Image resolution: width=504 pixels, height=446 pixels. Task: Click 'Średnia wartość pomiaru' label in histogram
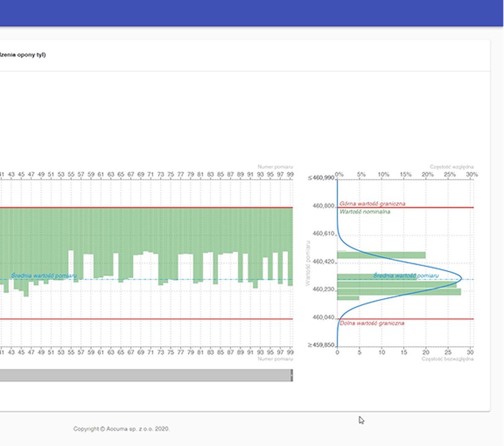tap(406, 275)
